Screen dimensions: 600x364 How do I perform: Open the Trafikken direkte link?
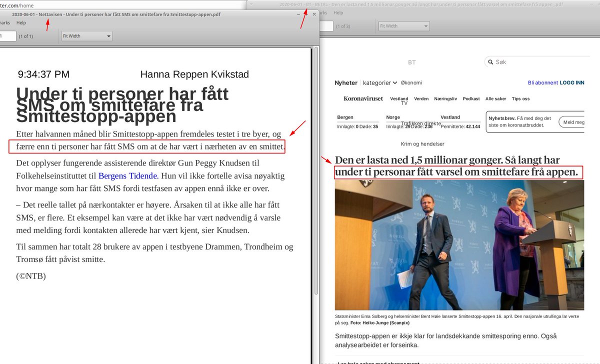tap(421, 123)
